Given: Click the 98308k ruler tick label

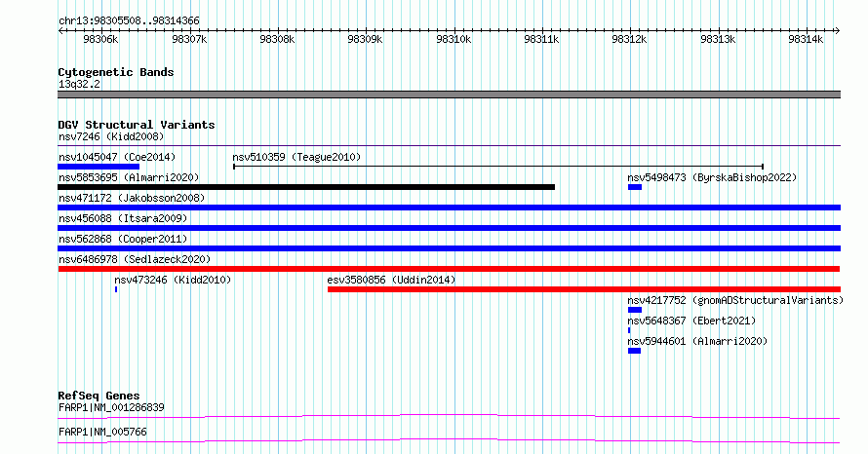Looking at the screenshot, I should 277,39.
